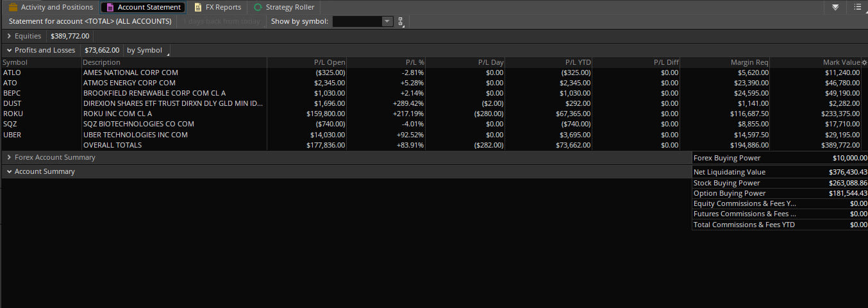Click BEPC Mark Value $49,190.00
Screen dimensions: 868x308
pos(842,93)
